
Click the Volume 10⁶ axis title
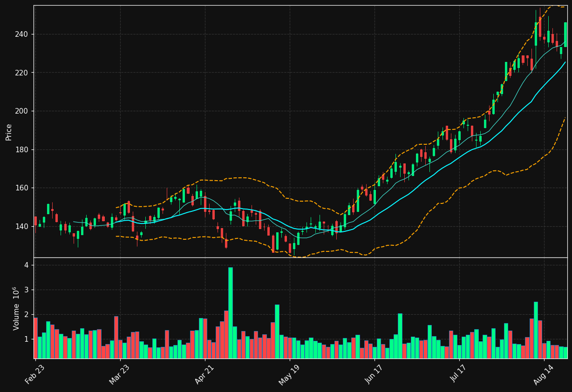coord(16,308)
